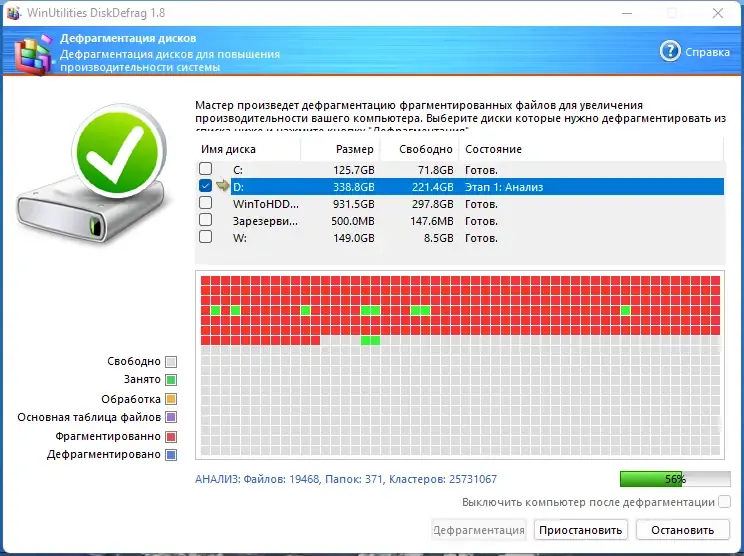
Task: Click the Занято green legend swatch
Action: pyautogui.click(x=171, y=380)
